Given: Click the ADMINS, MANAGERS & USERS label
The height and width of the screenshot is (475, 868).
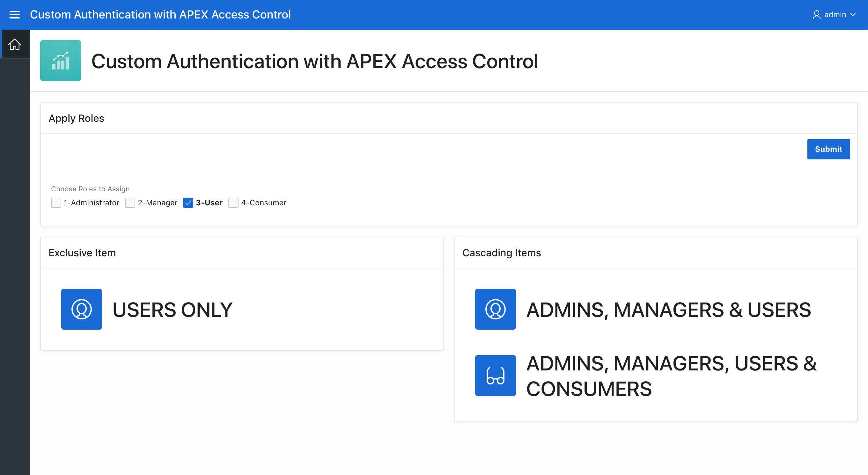Looking at the screenshot, I should click(668, 310).
